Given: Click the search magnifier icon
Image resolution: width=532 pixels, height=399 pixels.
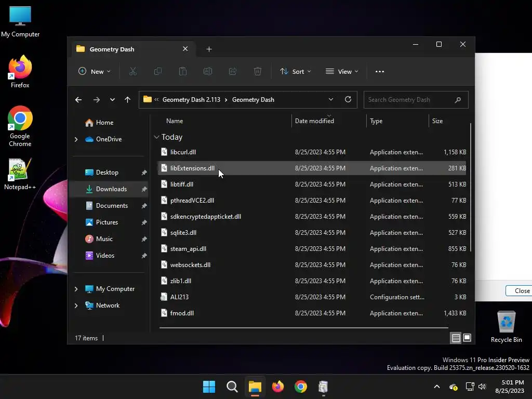Looking at the screenshot, I should 458,100.
